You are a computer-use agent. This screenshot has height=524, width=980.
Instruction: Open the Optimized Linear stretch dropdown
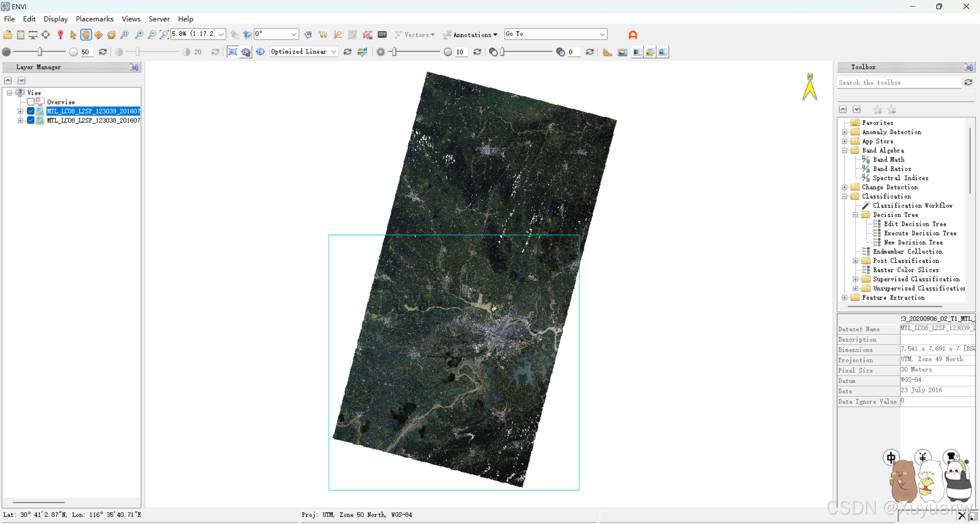[333, 52]
